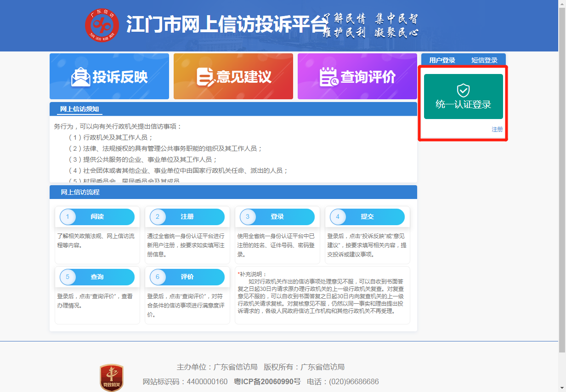
Task: Click the 网上信访流程 section header
Action: tap(80, 192)
